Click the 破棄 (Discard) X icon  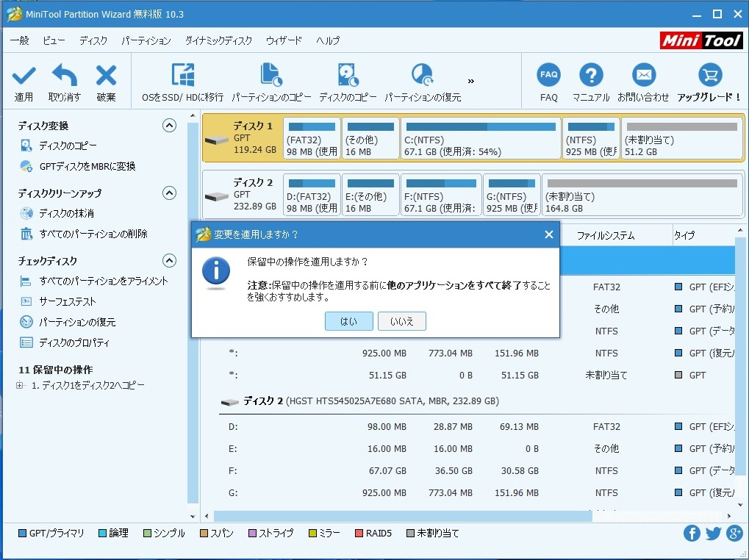pyautogui.click(x=107, y=76)
